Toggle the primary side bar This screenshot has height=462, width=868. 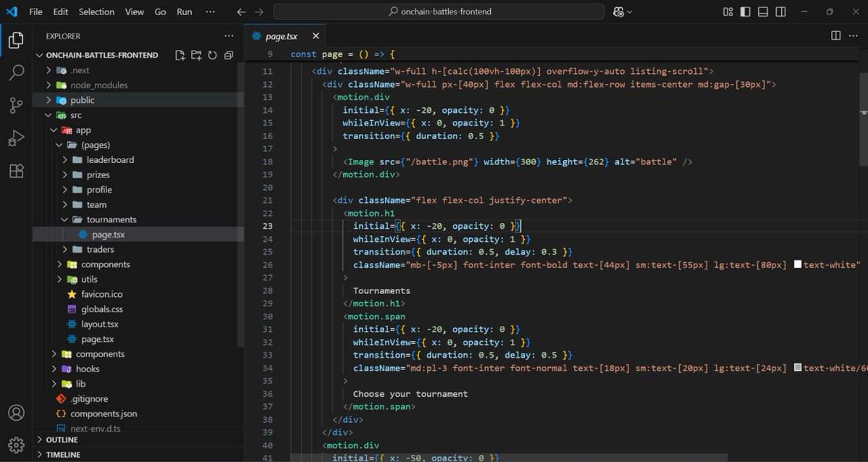click(x=745, y=12)
